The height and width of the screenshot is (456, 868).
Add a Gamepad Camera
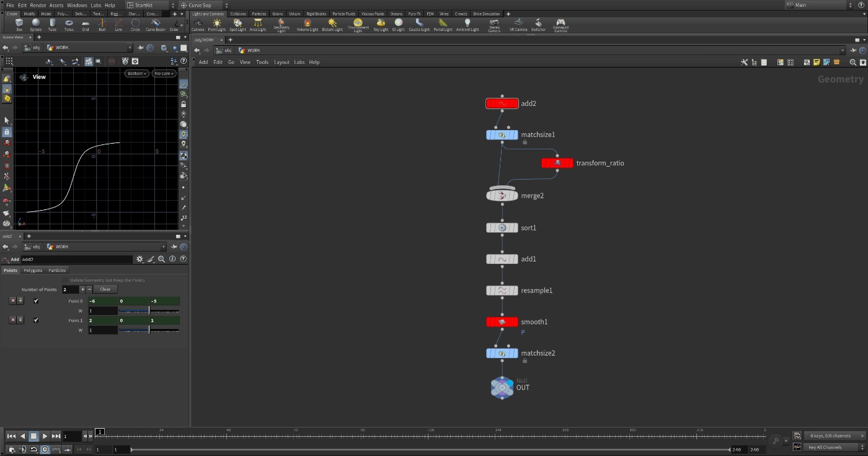(560, 25)
